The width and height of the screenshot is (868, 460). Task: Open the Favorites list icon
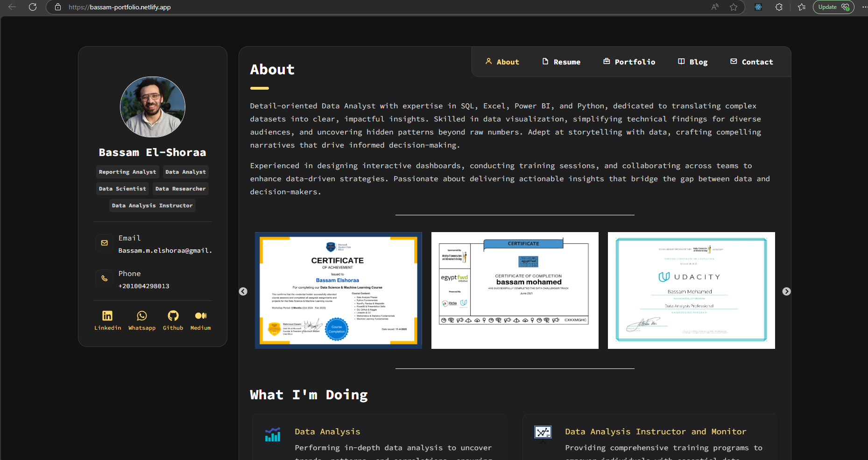click(x=802, y=7)
